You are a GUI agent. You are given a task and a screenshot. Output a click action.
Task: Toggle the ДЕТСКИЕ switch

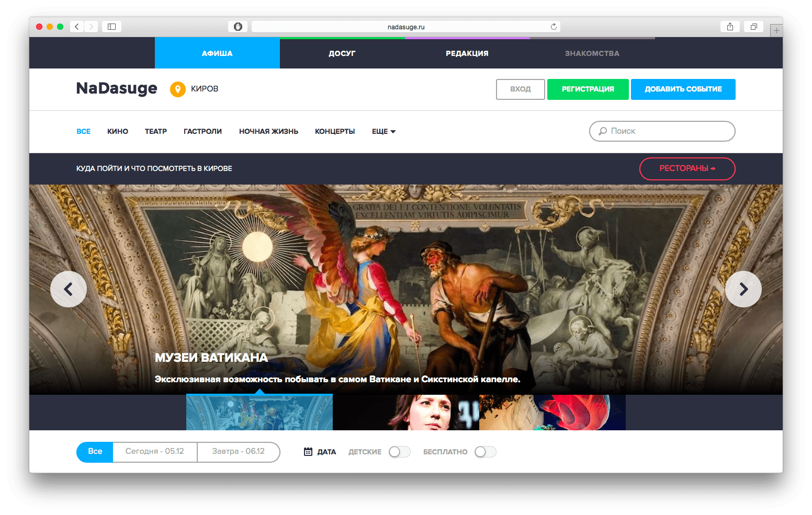click(x=400, y=452)
